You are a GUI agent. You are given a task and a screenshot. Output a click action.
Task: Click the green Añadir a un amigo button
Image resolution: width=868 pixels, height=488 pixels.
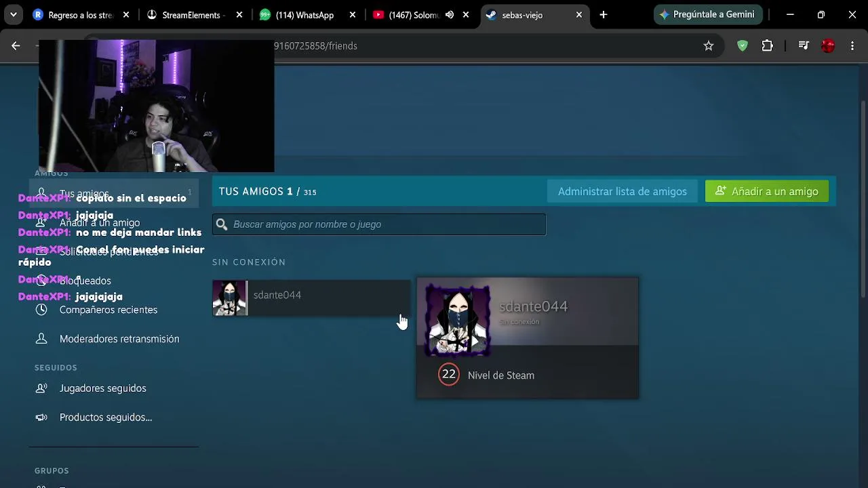(x=767, y=191)
